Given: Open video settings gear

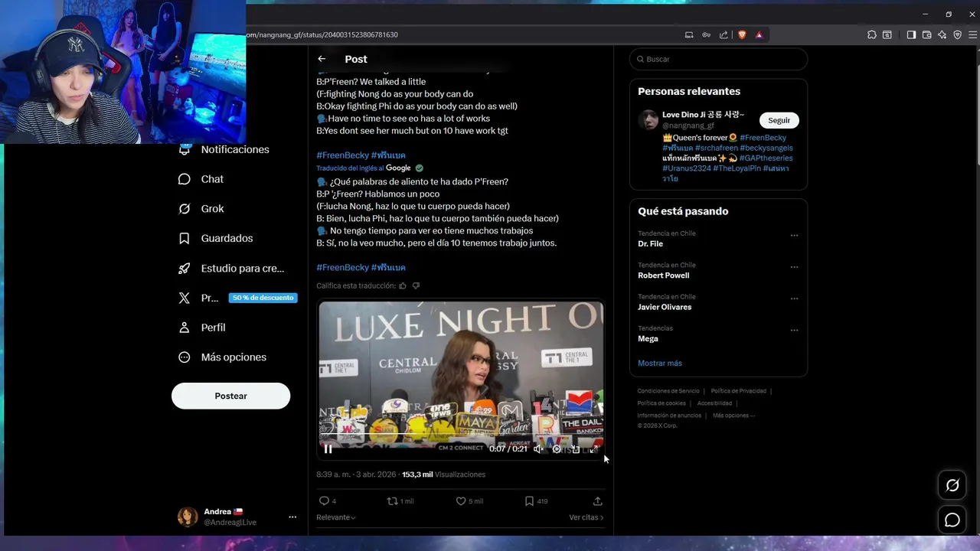Looking at the screenshot, I should (x=557, y=449).
